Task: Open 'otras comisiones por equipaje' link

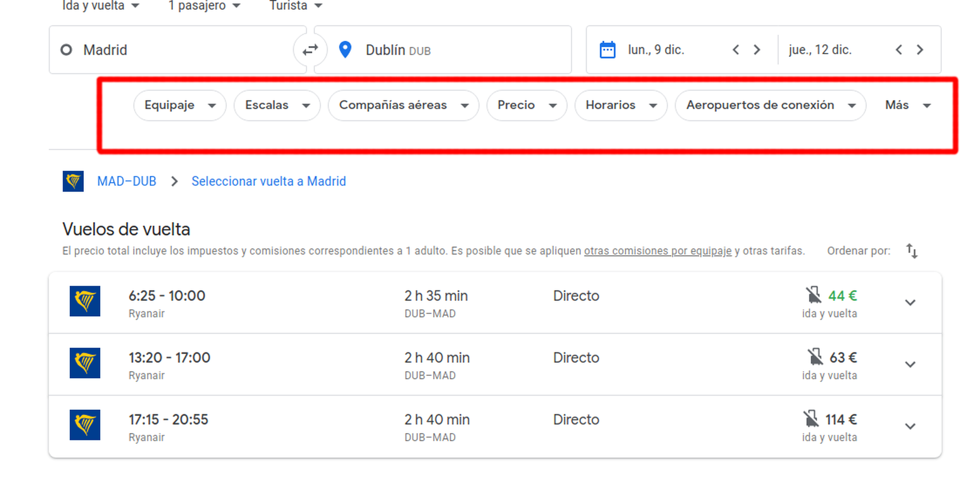Action: coord(657,251)
